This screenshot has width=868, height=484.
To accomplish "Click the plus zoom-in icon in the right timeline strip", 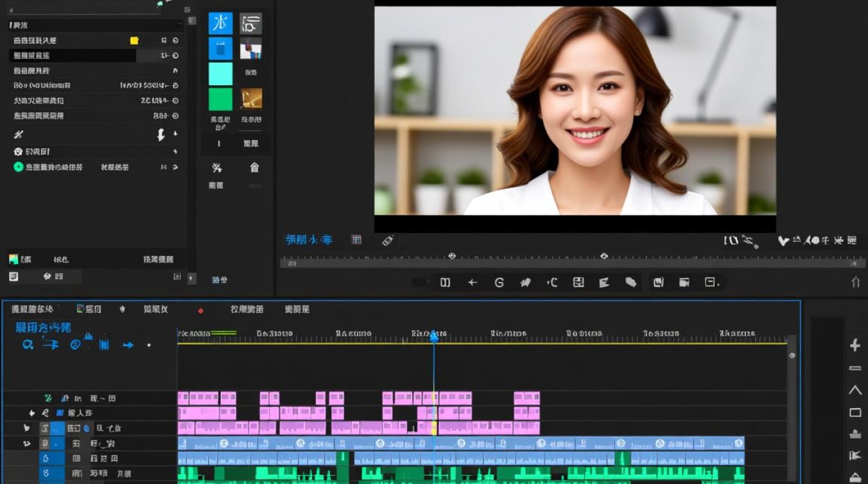I will tap(855, 345).
